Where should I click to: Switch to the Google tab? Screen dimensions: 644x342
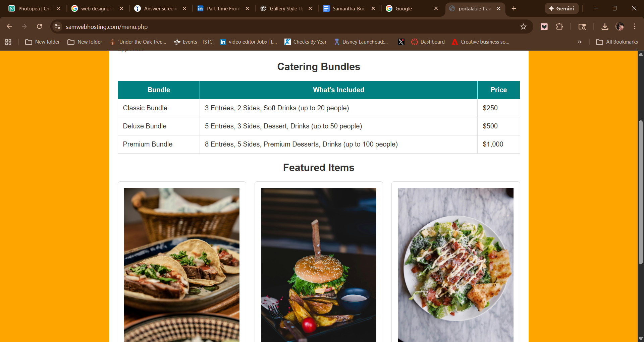(404, 8)
